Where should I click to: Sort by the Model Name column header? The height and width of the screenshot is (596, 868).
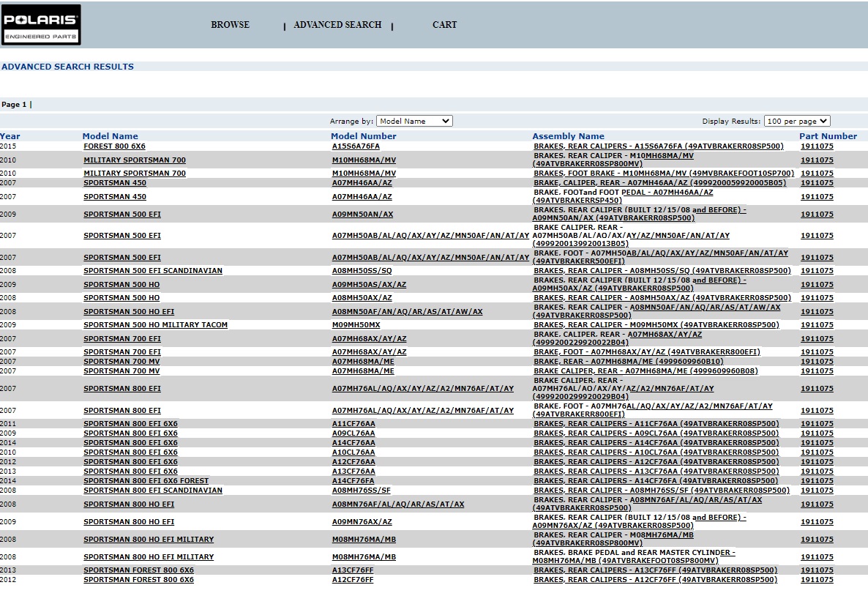(110, 136)
